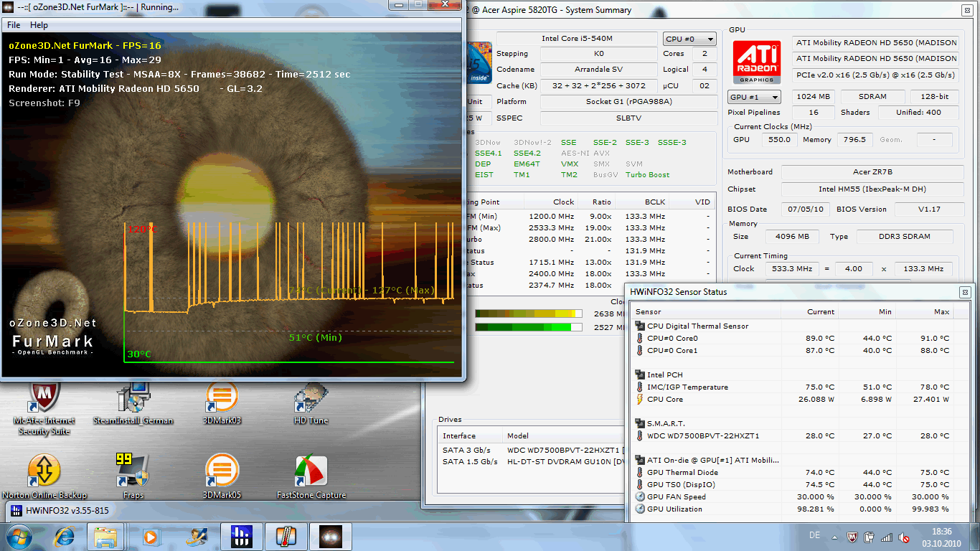Click the Sensor column header
Screen dimensions: 980x551
[706, 312]
